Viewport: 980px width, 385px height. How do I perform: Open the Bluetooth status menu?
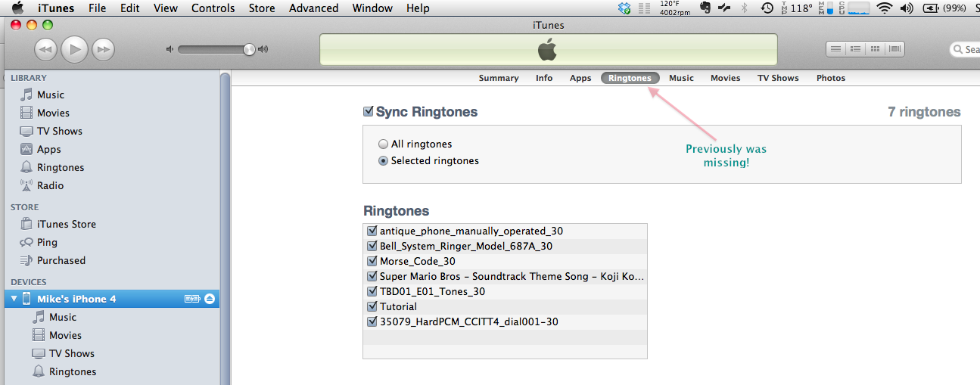coord(744,8)
